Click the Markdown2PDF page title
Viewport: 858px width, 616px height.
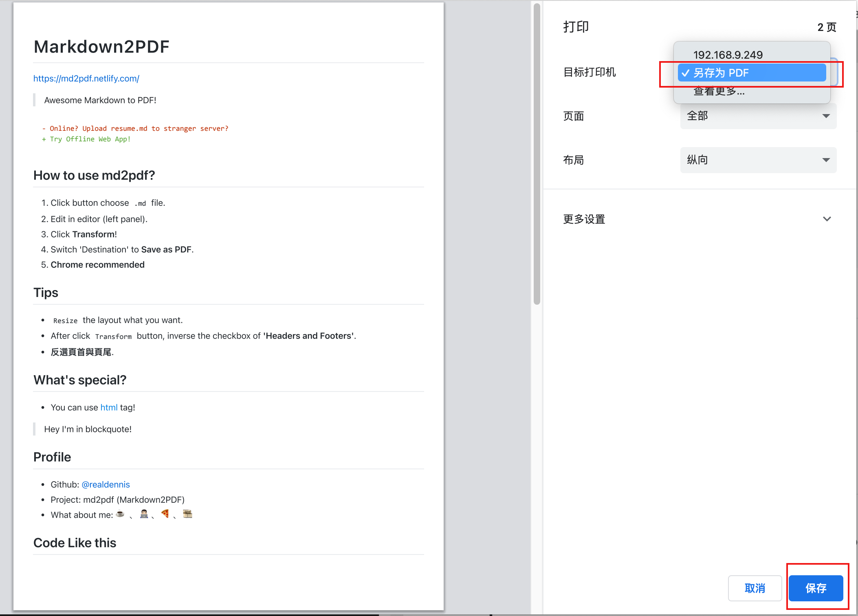[x=101, y=46]
